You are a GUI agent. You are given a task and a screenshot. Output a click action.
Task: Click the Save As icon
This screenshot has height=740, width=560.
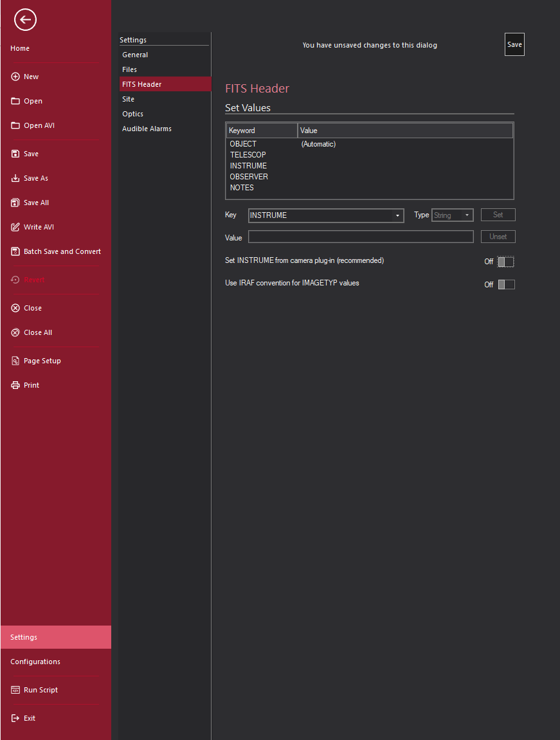[x=15, y=178]
